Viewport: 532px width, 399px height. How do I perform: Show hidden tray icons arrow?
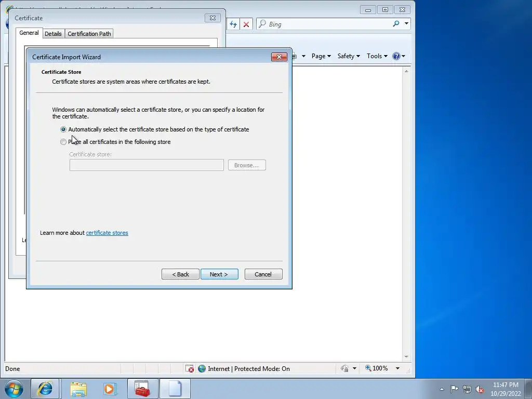click(x=442, y=389)
